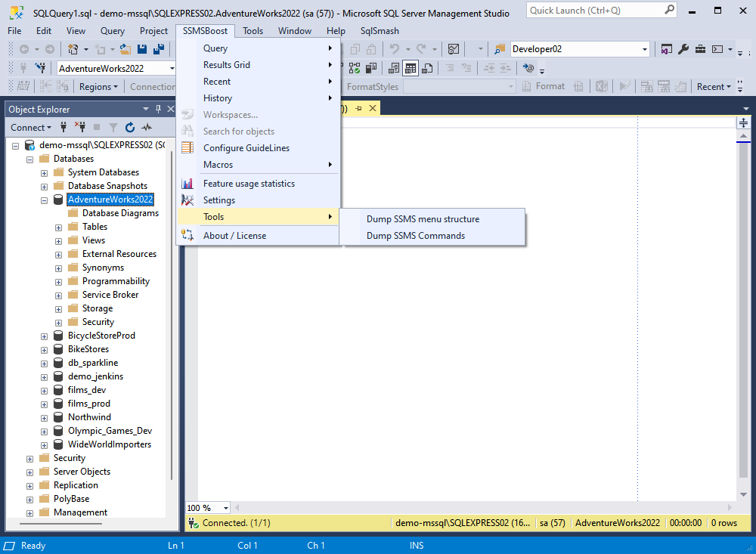
Task: Open Activity Monitor from the main toolbar
Action: (453, 49)
